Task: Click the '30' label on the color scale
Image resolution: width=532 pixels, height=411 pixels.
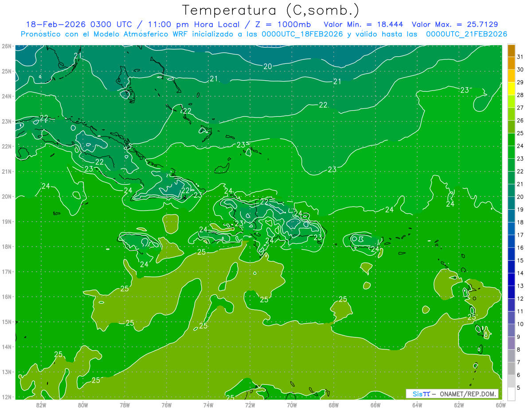Action: click(x=520, y=70)
